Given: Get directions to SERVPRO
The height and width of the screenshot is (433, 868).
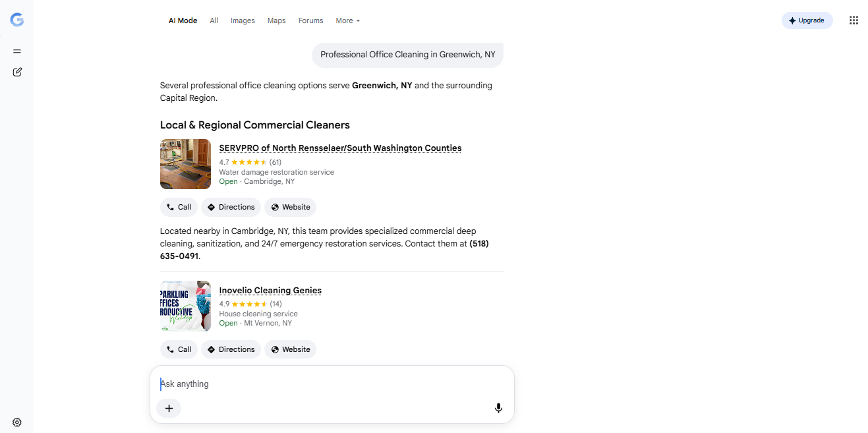Looking at the screenshot, I should [231, 207].
